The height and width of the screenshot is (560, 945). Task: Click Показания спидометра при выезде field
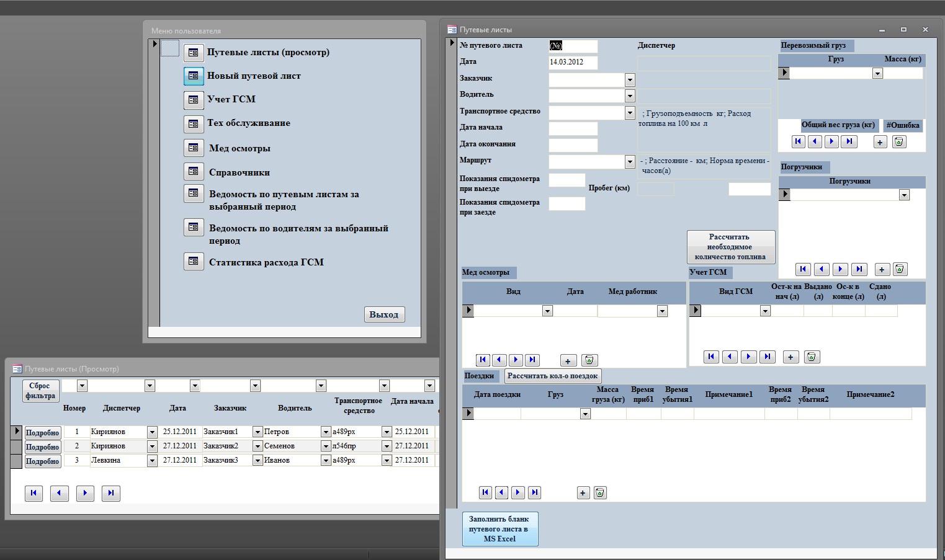(x=567, y=180)
